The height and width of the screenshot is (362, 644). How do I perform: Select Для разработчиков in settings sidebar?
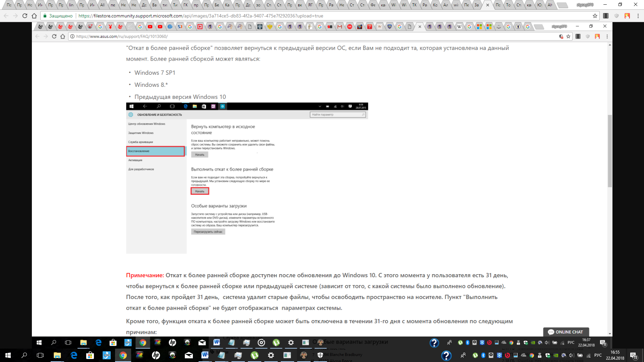pos(141,169)
